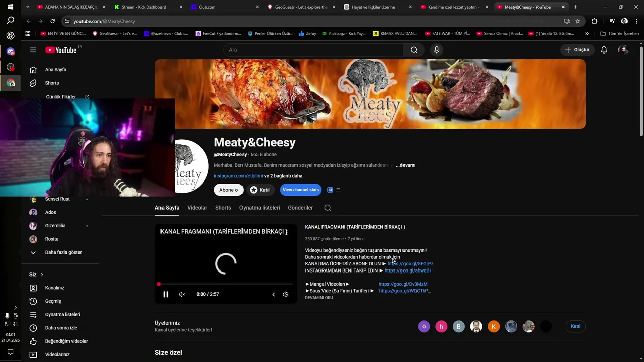
Task: Unmute the channel trailer video
Action: tap(182, 294)
